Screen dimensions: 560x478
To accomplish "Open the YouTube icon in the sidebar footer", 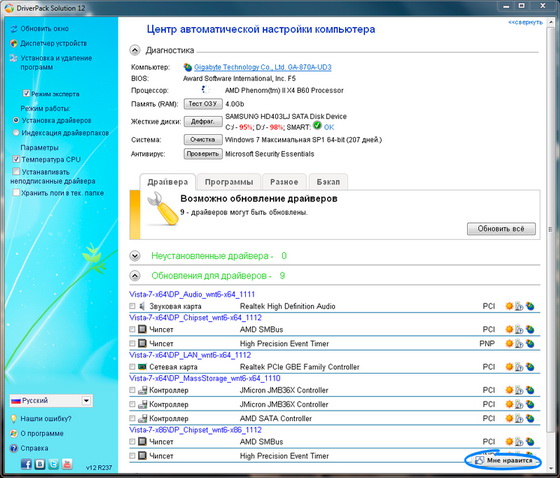I will click(67, 464).
